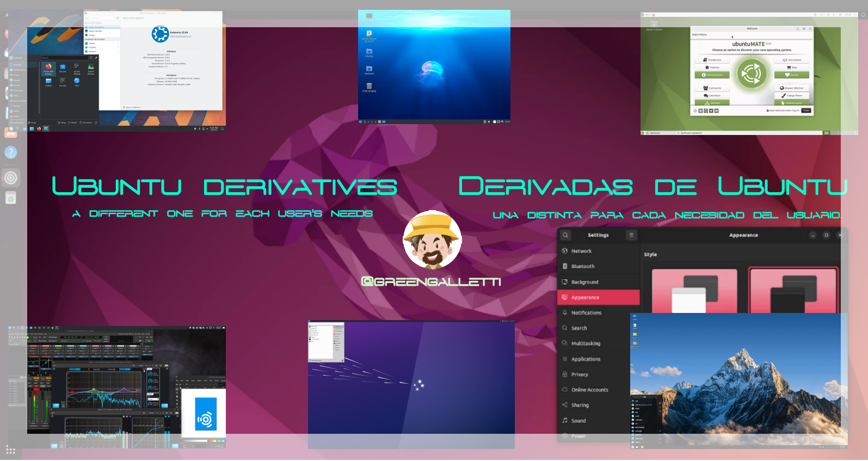Click black Close button in MATE Welcome
The width and height of the screenshot is (868, 461).
pos(806,110)
